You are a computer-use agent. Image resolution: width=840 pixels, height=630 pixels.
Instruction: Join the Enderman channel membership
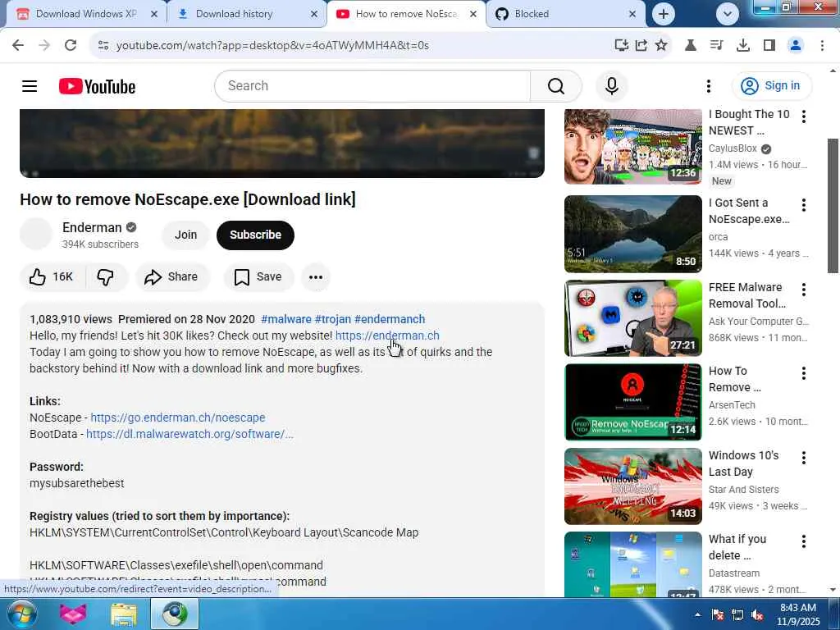tap(185, 235)
